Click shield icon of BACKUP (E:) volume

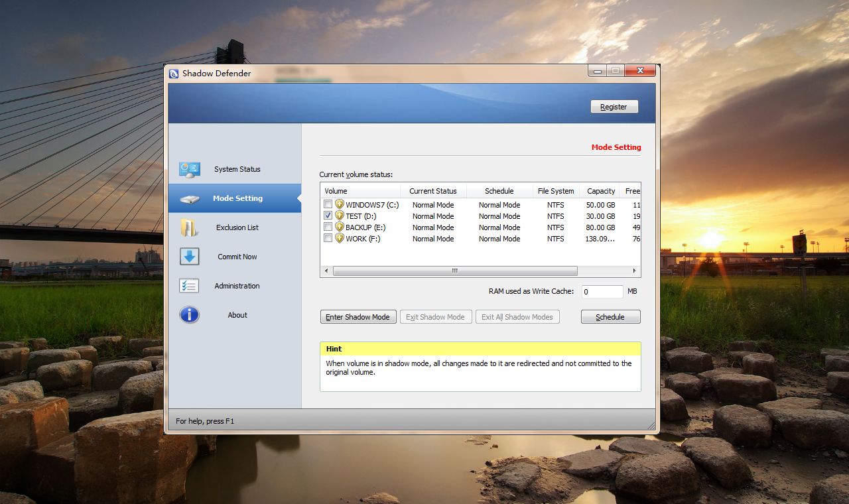tap(340, 227)
